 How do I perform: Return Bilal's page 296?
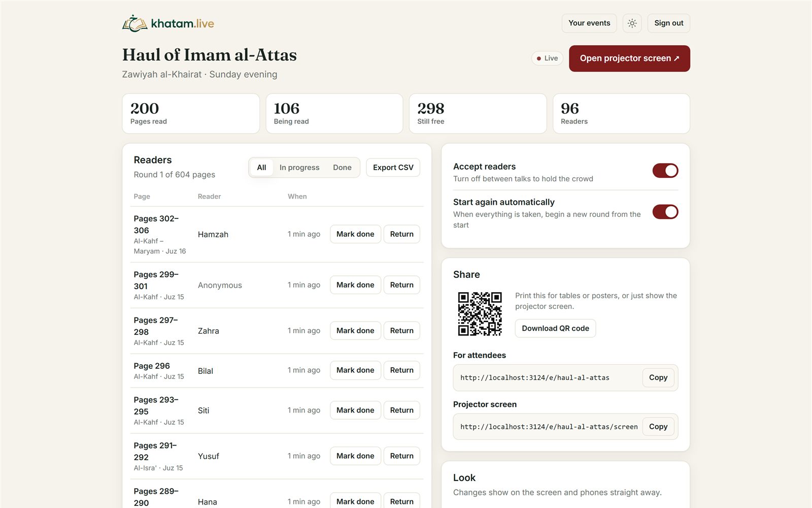click(x=401, y=370)
